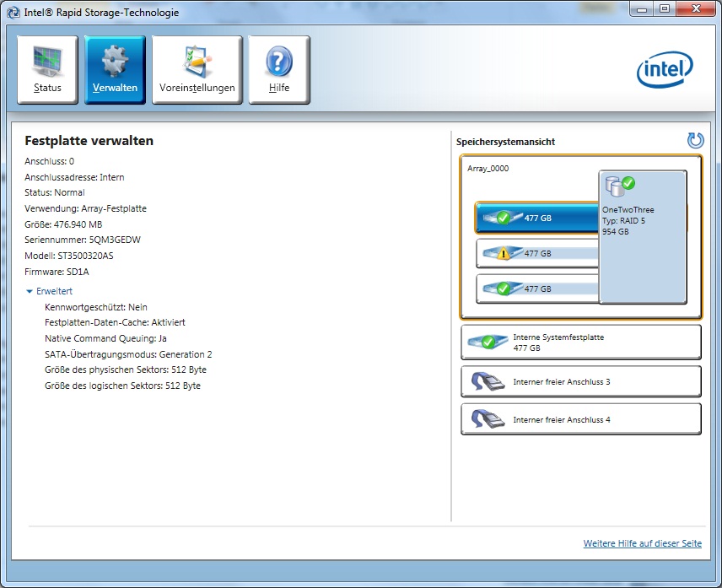Viewport: 722px width, 588px height.
Task: Select the OneTwoThree RAID 5 volume
Action: [643, 237]
